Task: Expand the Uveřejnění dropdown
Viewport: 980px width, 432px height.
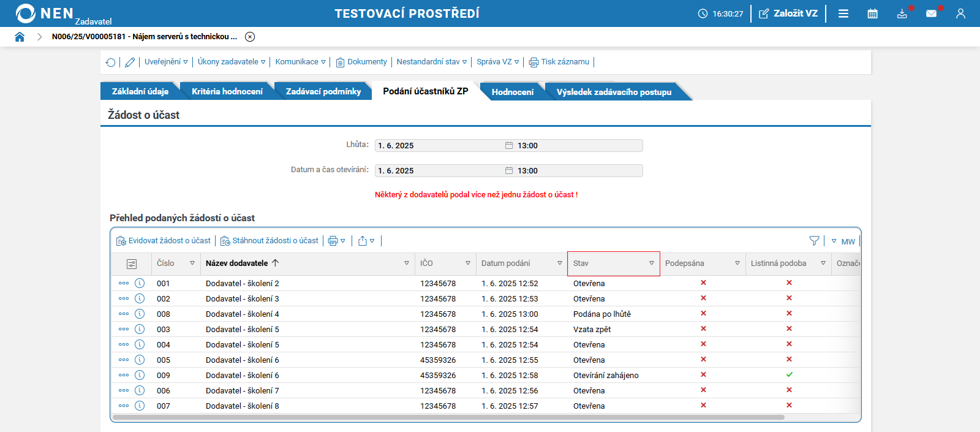Action: (166, 62)
